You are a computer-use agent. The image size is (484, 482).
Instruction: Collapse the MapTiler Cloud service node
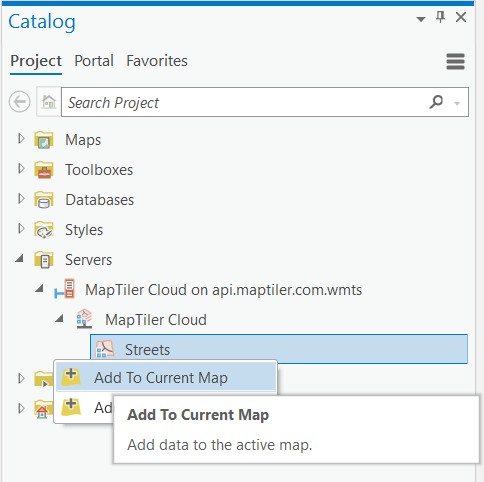[x=60, y=318]
